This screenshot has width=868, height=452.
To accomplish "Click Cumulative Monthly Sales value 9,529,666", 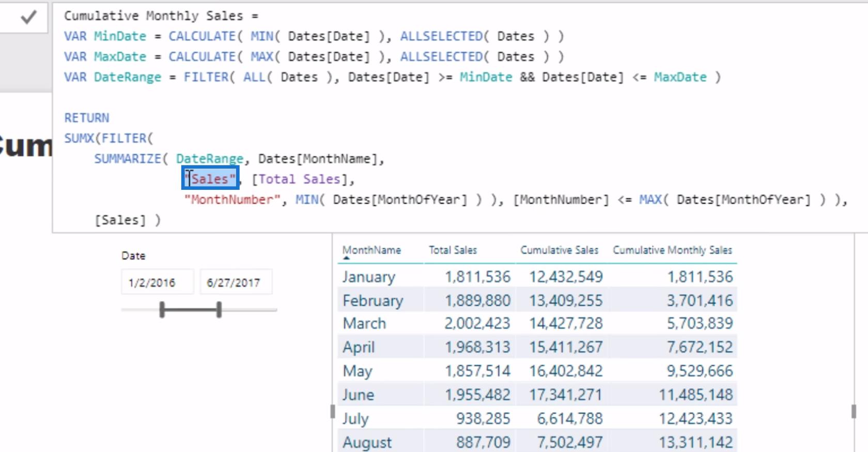I will [700, 371].
